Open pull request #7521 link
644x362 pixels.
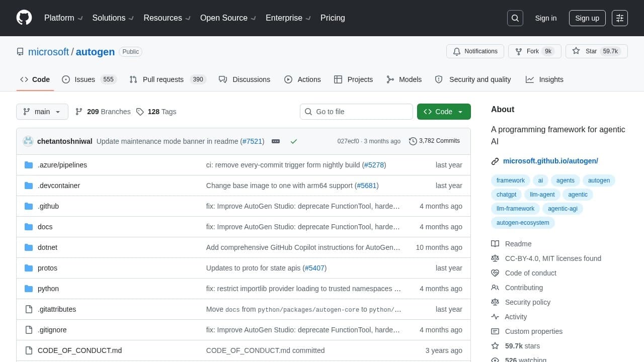pos(253,141)
